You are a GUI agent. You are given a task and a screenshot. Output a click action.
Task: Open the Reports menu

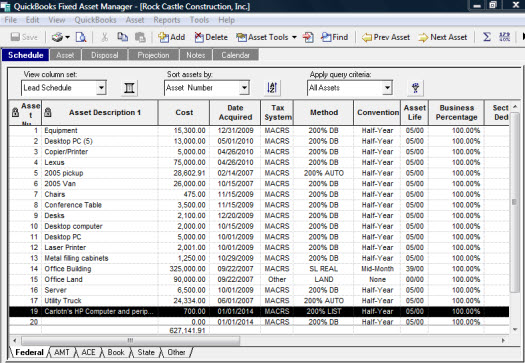(x=167, y=20)
